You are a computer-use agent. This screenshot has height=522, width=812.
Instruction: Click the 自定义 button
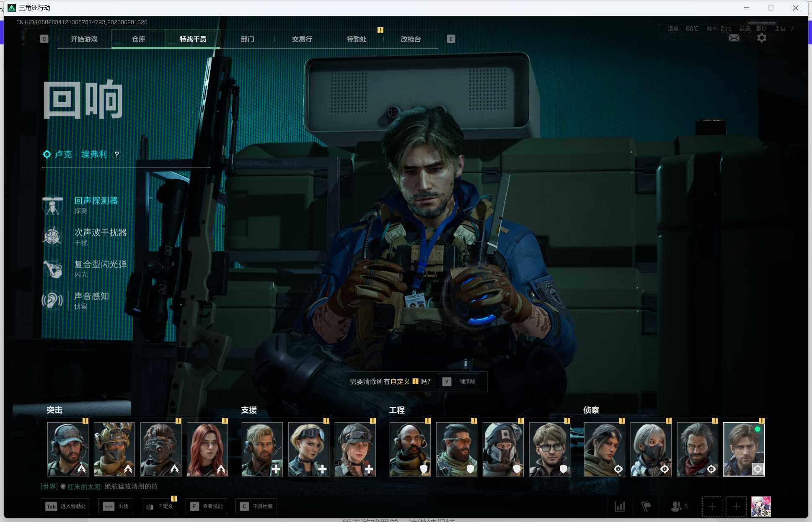click(x=160, y=507)
